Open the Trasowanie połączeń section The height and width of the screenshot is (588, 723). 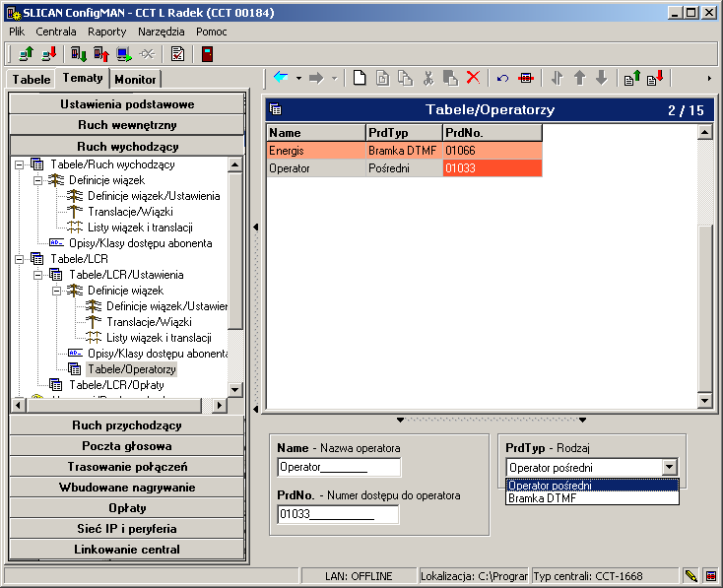(x=127, y=467)
